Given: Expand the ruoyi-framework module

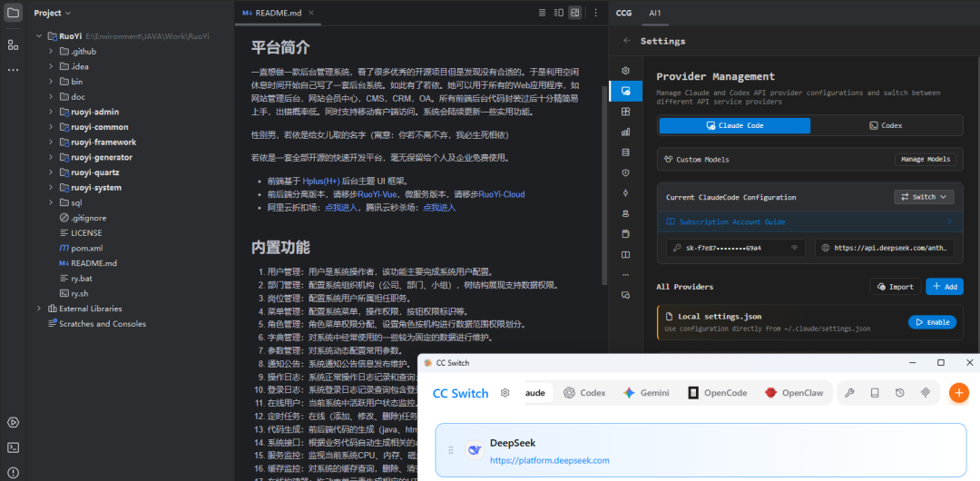Looking at the screenshot, I should tap(51, 142).
